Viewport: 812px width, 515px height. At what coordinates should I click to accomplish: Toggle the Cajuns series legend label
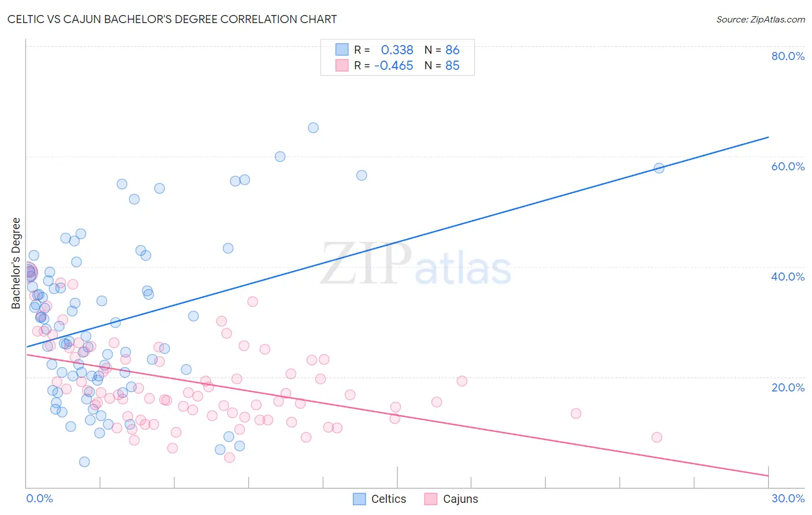(x=460, y=499)
